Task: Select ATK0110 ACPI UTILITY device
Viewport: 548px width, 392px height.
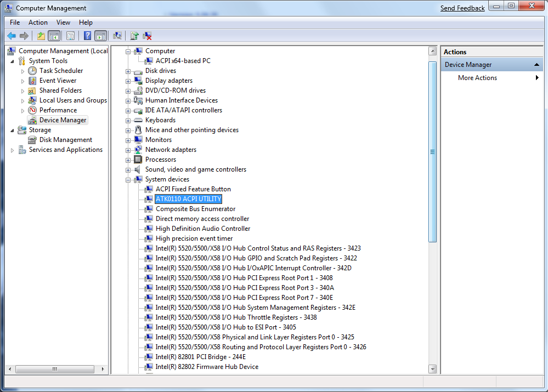Action: [188, 199]
